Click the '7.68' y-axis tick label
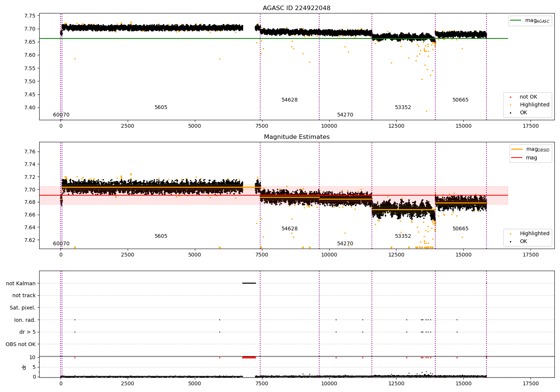Viewport: 560px width, 392px height. pos(30,202)
